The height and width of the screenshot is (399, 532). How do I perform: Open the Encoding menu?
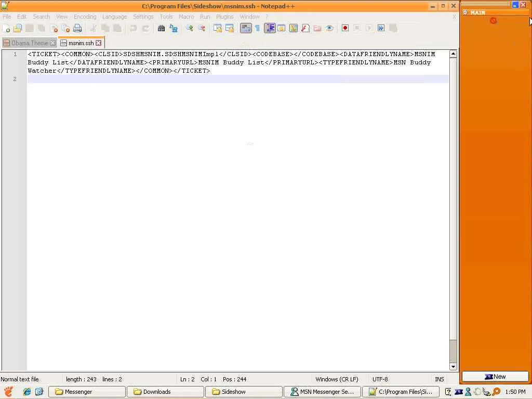coord(85,17)
